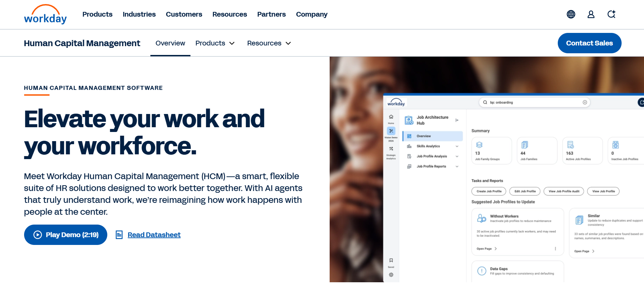
Task: Click the Job Profile Analysis icon
Action: (x=409, y=156)
